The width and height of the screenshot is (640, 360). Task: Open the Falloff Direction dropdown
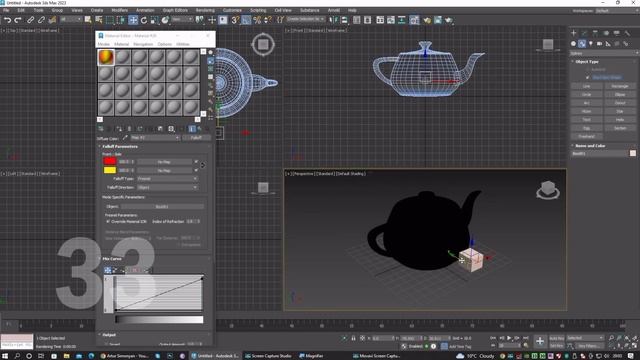pos(167,187)
